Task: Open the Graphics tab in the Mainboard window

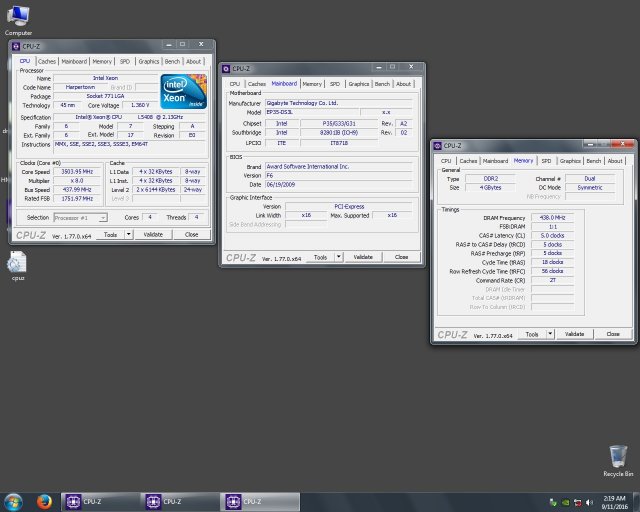Action: pos(359,84)
